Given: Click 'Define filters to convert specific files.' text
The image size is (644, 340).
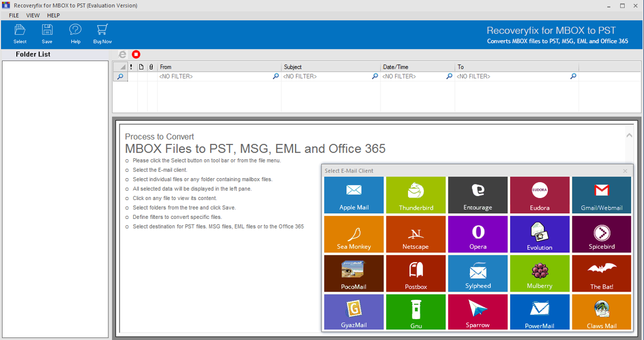Looking at the screenshot, I should [x=177, y=217].
